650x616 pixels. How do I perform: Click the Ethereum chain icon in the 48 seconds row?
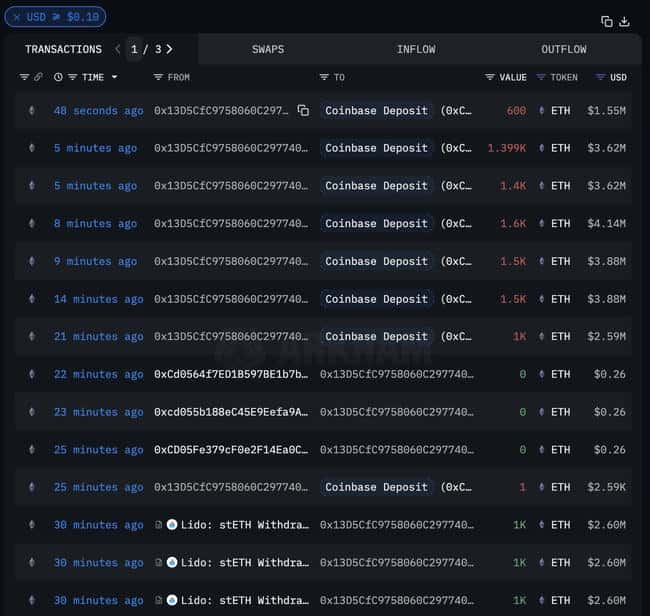pos(32,111)
